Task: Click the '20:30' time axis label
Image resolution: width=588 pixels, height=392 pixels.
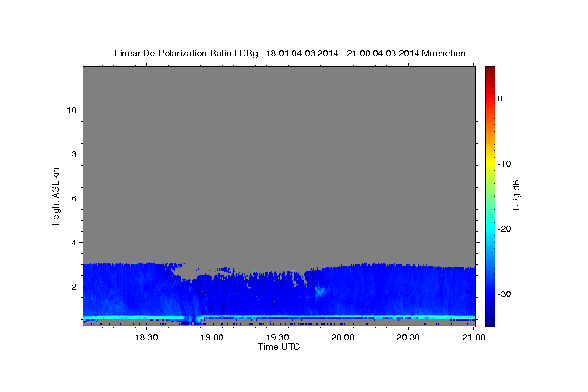Action: [408, 338]
